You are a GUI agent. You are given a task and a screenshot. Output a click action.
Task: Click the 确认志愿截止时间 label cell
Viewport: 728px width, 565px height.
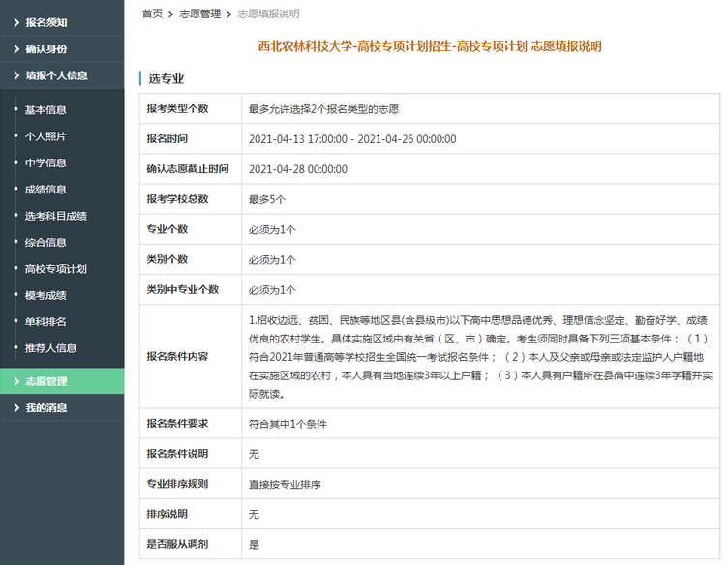[x=191, y=169]
